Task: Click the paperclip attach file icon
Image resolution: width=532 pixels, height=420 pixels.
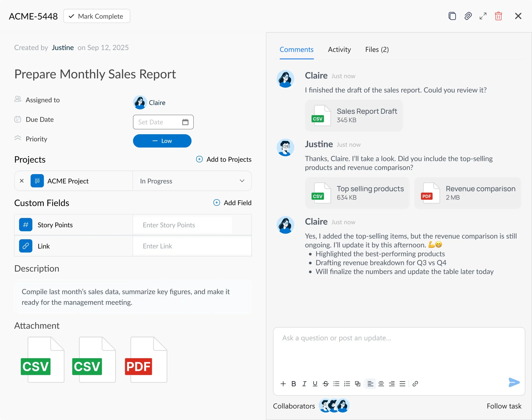Action: pos(468,16)
